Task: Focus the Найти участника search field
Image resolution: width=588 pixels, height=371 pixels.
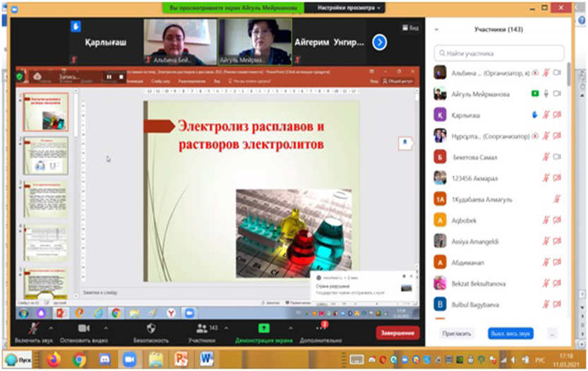Action: [x=499, y=53]
